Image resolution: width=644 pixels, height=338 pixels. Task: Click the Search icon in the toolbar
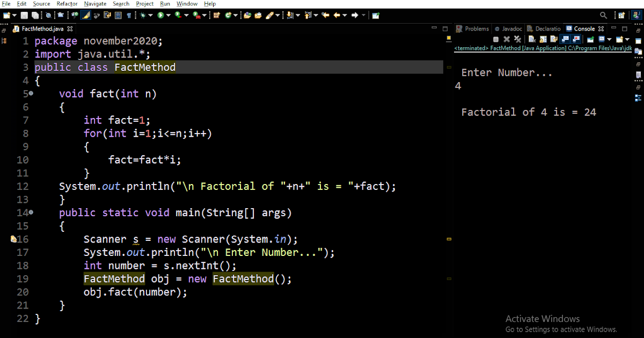tap(603, 15)
